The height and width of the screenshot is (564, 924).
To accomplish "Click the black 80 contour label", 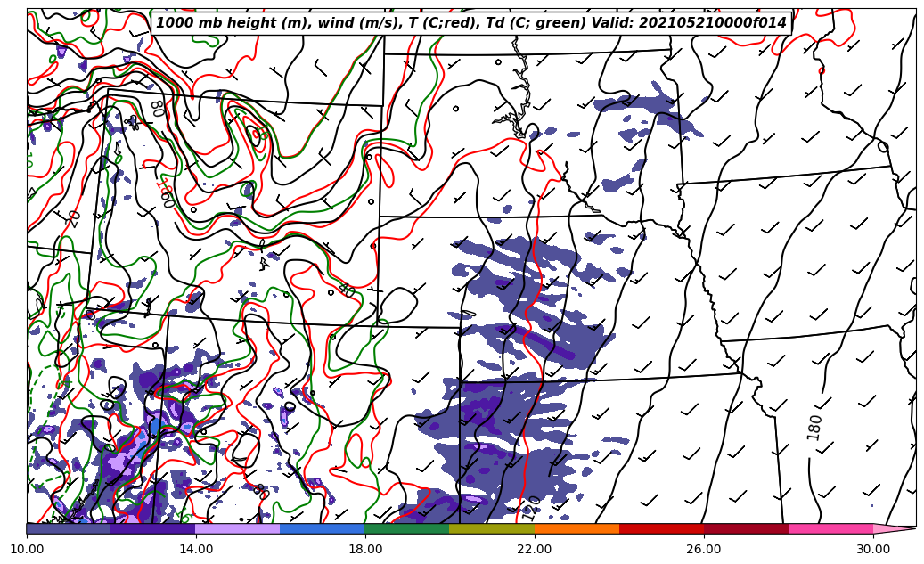I will tap(157, 108).
